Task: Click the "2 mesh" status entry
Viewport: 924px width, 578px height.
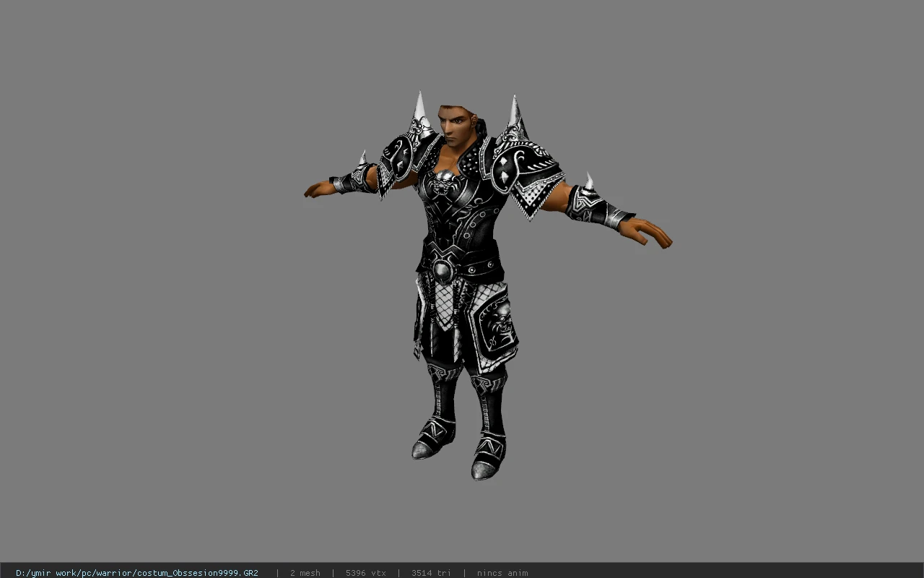Action: (305, 573)
